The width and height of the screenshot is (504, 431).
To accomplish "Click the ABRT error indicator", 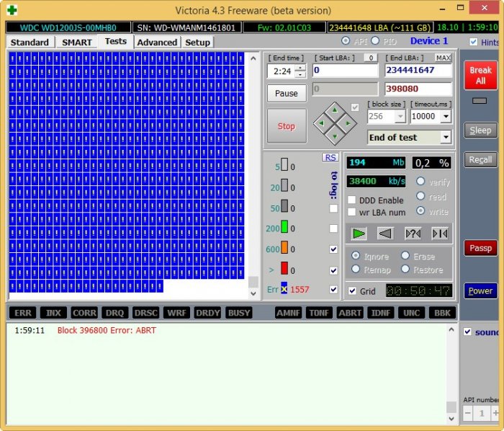I will [x=350, y=313].
